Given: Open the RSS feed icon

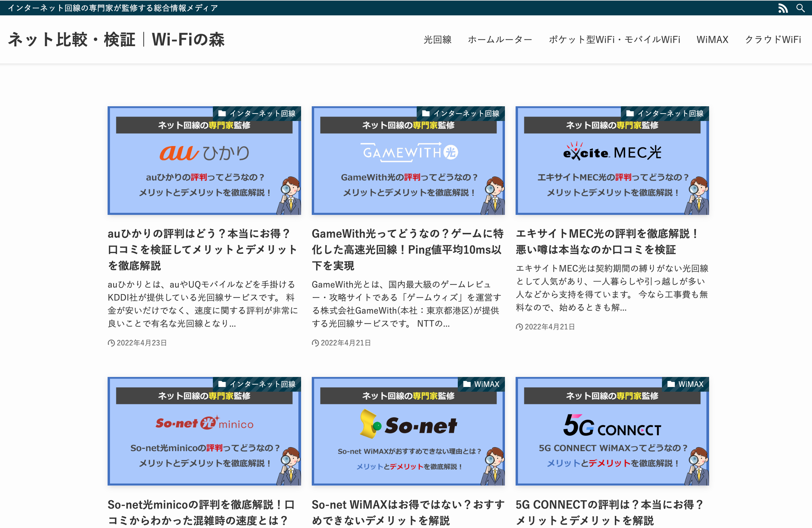Looking at the screenshot, I should [x=783, y=8].
